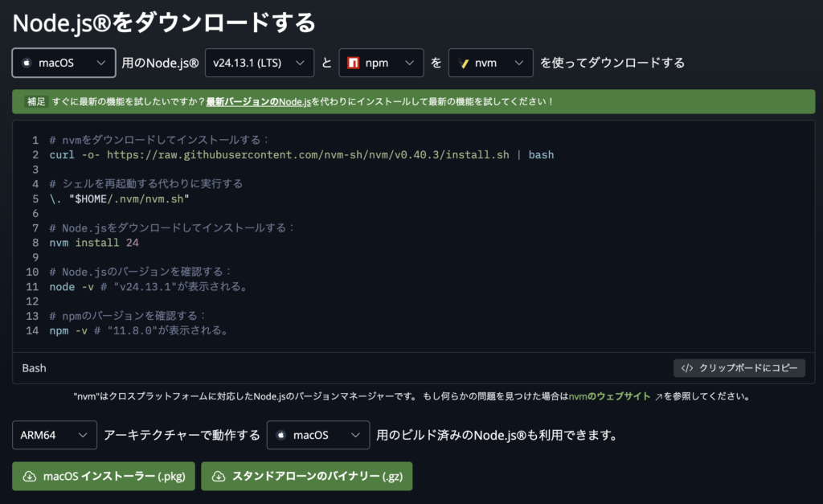823x504 pixels.
Task: Open the prebuilt macOS platform dropdown chevron
Action: click(x=355, y=435)
